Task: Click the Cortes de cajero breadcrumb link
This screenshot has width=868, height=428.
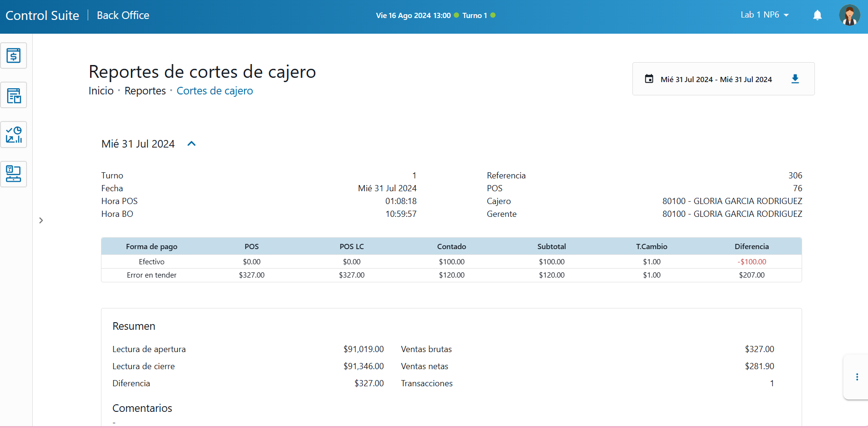Action: [215, 91]
